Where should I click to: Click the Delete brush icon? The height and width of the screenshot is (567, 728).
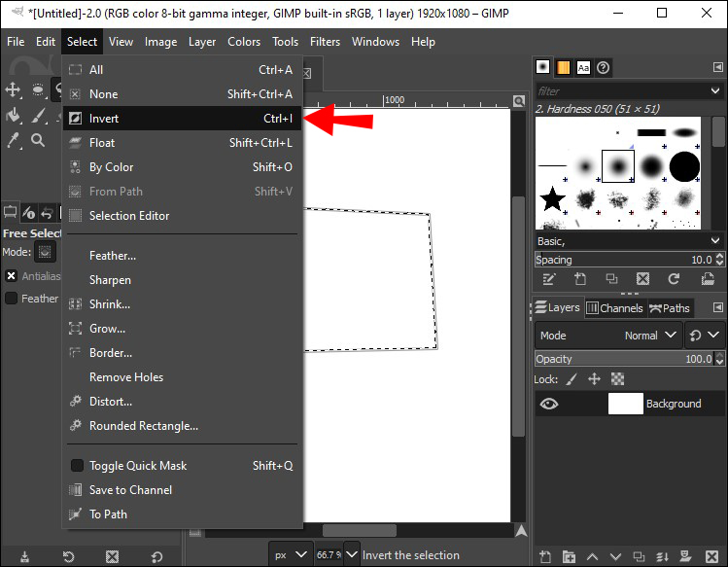642,279
